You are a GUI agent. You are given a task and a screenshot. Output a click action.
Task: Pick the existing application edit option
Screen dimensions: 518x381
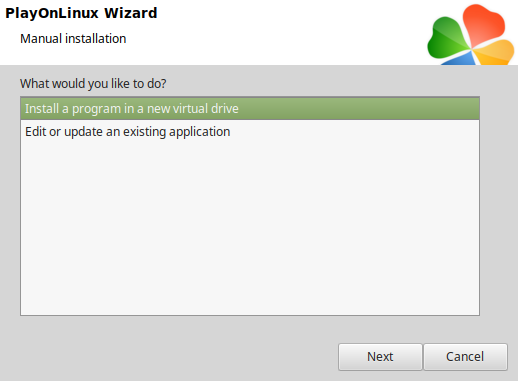pyautogui.click(x=250, y=132)
